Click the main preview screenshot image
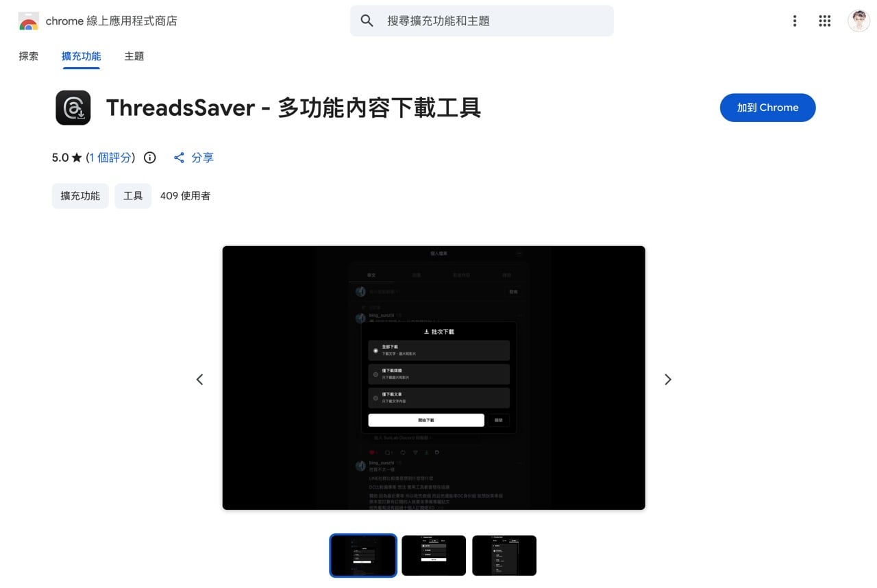Viewport: 877px width, 588px height. click(x=434, y=378)
